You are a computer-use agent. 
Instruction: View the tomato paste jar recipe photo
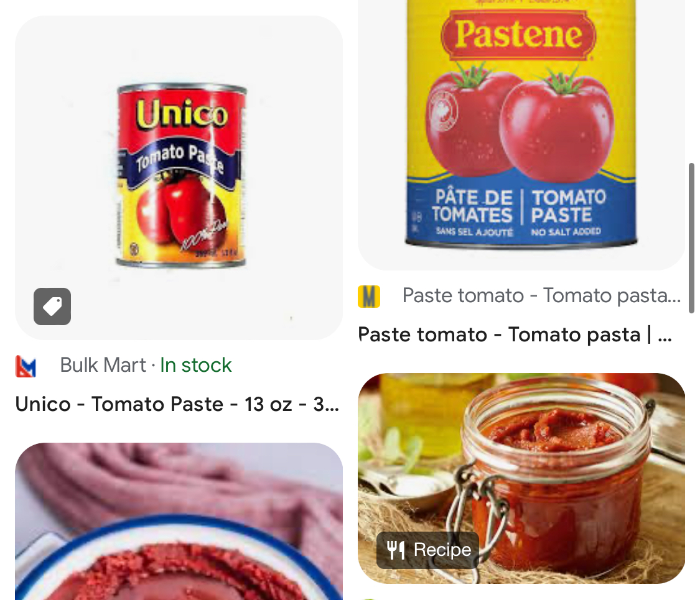coord(521,478)
